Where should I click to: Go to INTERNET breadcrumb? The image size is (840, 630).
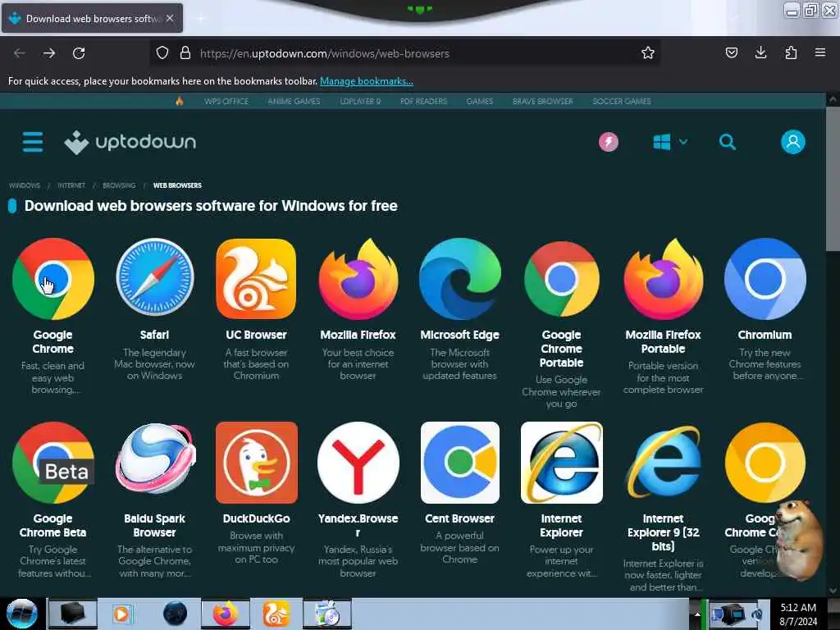click(71, 185)
